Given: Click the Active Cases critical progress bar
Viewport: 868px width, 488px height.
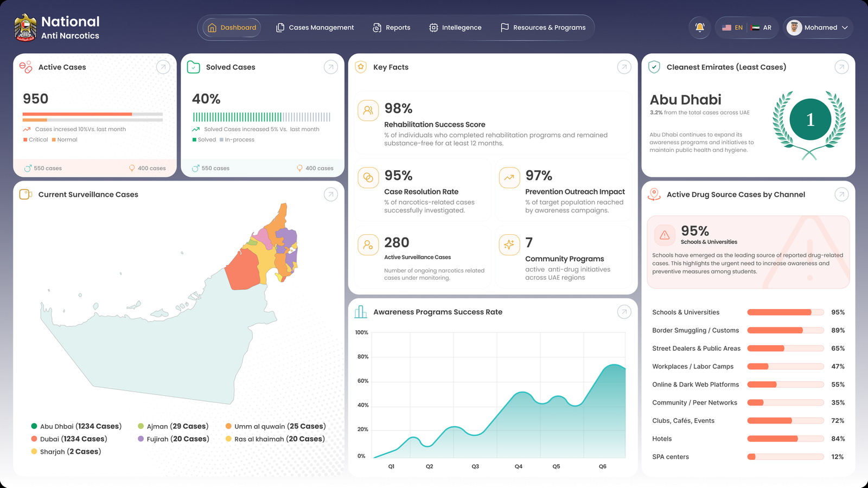Looking at the screenshot, I should [93, 114].
